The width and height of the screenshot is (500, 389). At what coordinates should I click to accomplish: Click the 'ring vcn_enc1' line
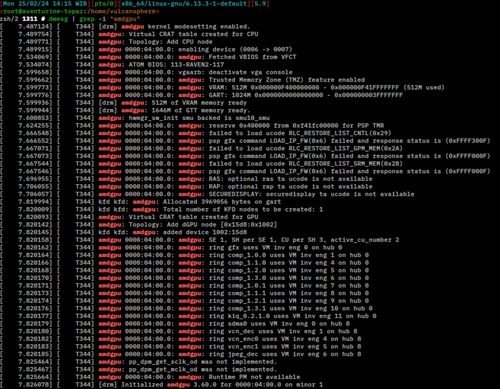[x=285, y=347]
